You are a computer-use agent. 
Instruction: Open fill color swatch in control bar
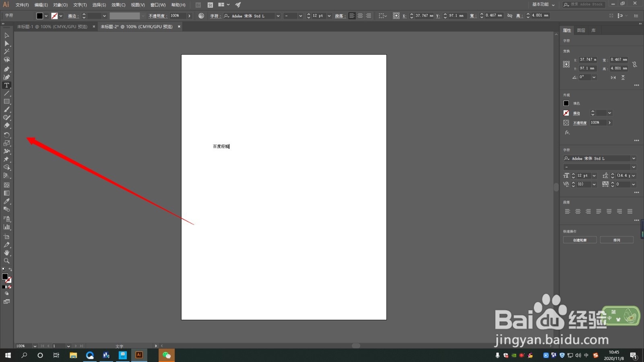(39, 16)
